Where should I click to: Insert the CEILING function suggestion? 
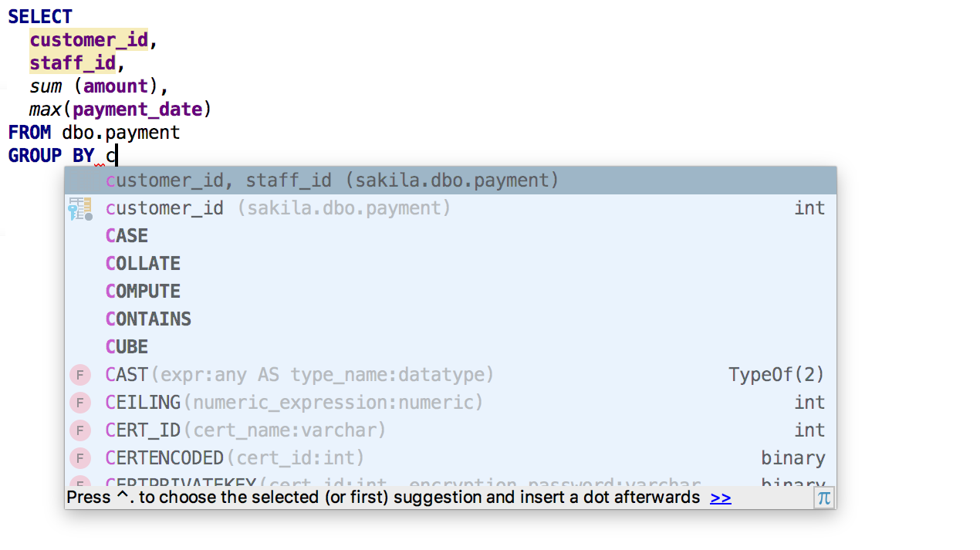(450, 403)
